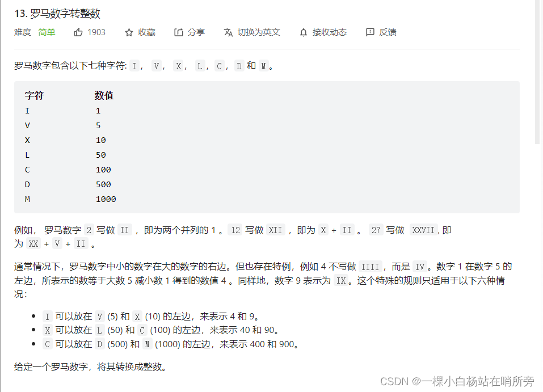This screenshot has width=543, height=392.
Task: Click character M in table
Action: tap(27, 199)
